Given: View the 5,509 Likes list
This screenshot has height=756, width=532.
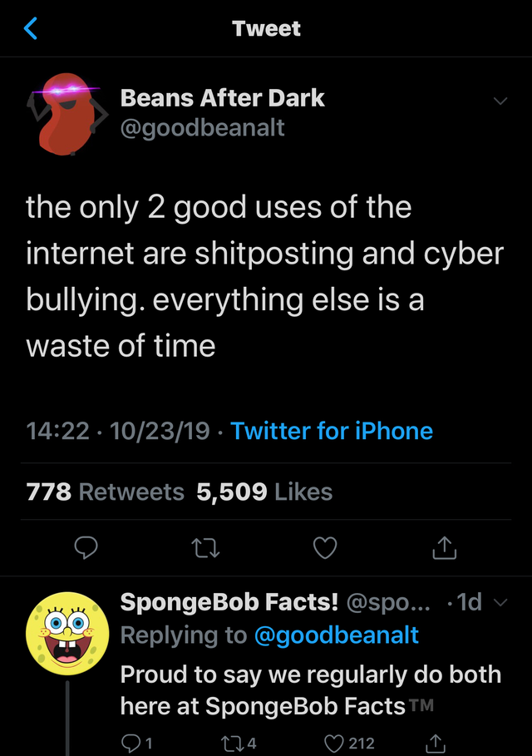Looking at the screenshot, I should click(264, 492).
